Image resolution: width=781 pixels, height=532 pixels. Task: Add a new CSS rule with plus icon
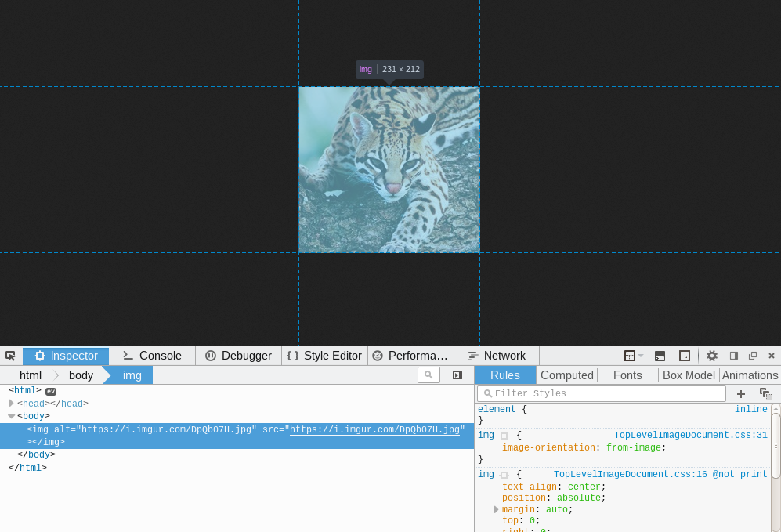coord(740,394)
